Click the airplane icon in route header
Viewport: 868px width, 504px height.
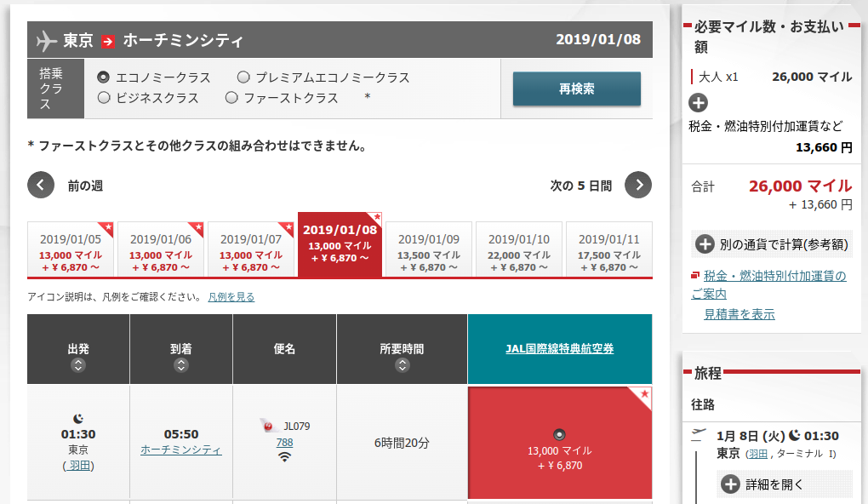(x=47, y=40)
